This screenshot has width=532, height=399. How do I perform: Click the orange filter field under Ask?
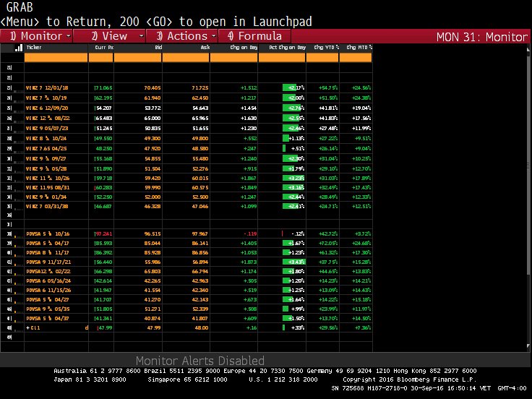186,57
